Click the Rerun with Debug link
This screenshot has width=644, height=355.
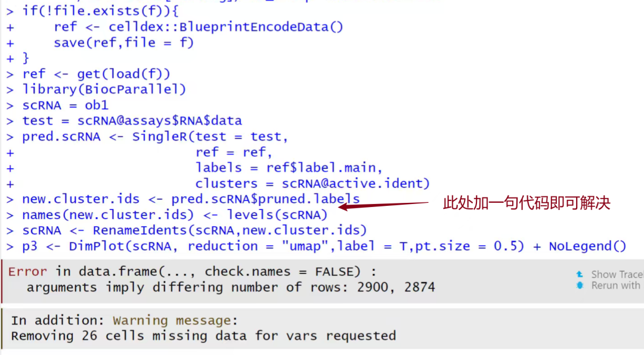point(615,286)
